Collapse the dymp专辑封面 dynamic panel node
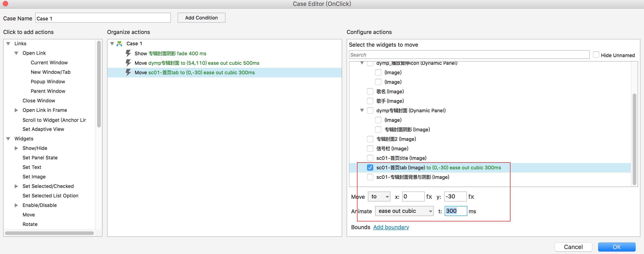644x254 pixels. [362, 110]
